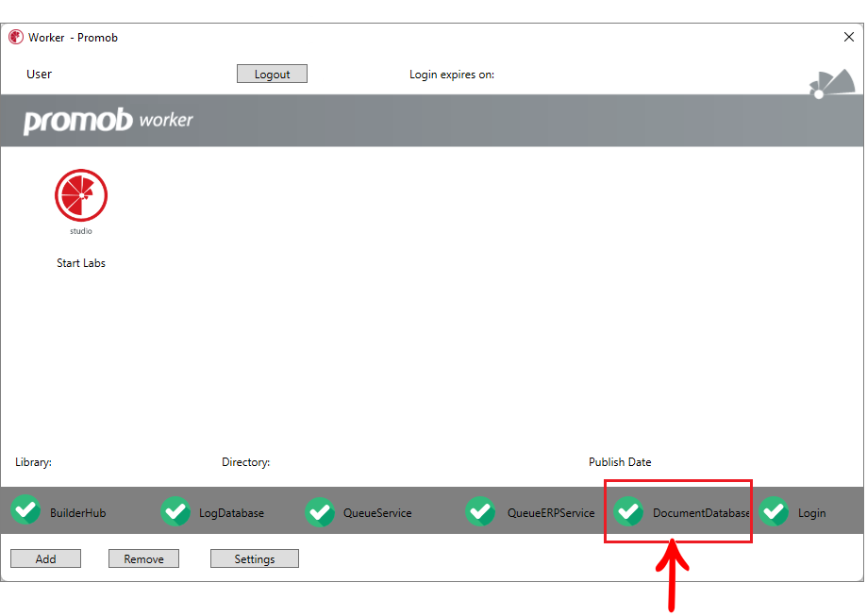
Task: Click the Promob logo in title bar
Action: [x=16, y=37]
